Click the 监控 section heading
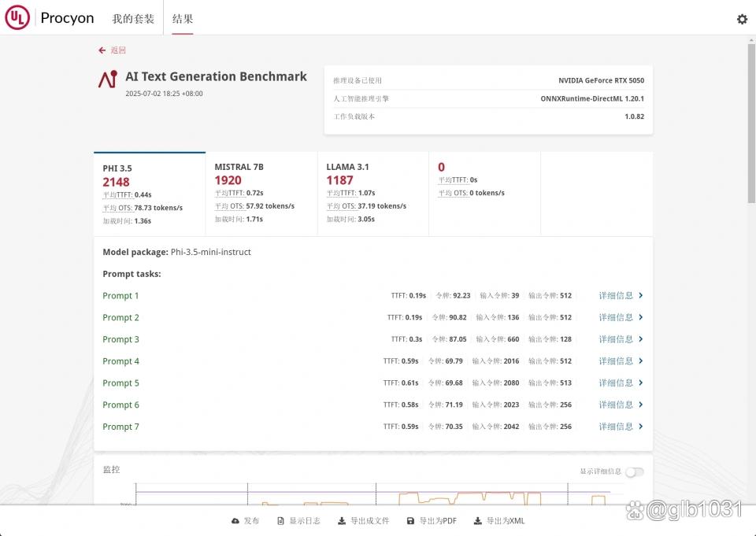This screenshot has width=756, height=536. (x=111, y=469)
